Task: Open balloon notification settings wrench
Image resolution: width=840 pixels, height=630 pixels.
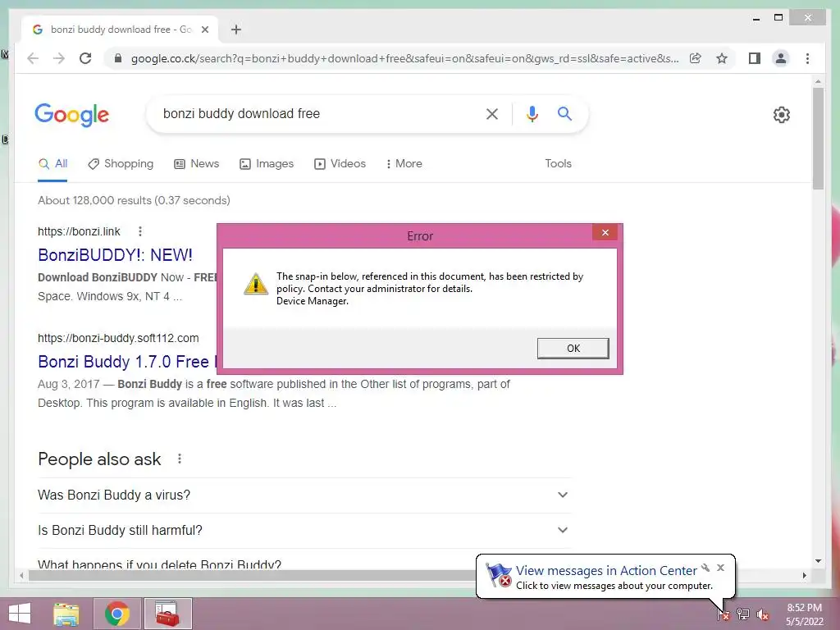Action: [x=705, y=568]
